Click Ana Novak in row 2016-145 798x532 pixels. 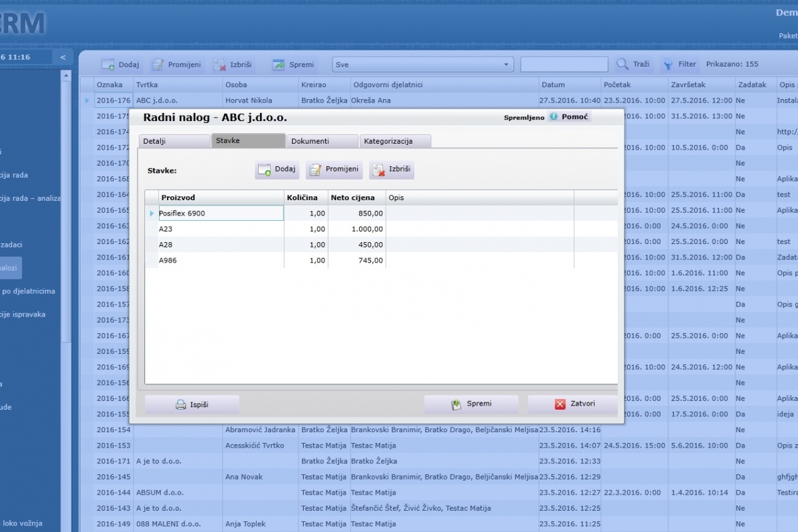(244, 477)
